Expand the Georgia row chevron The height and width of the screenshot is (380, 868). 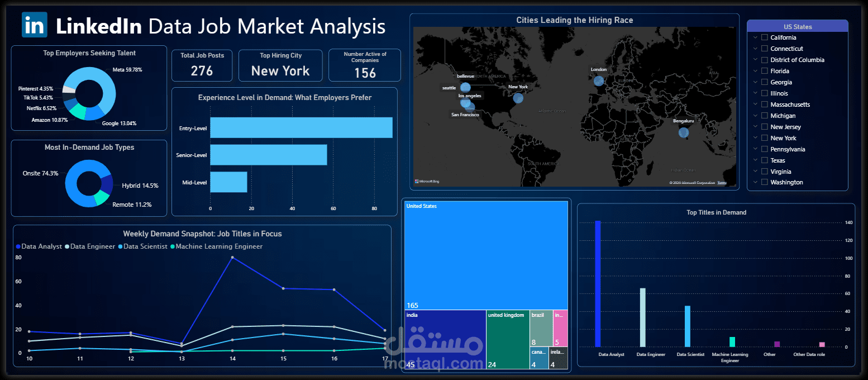(x=755, y=82)
